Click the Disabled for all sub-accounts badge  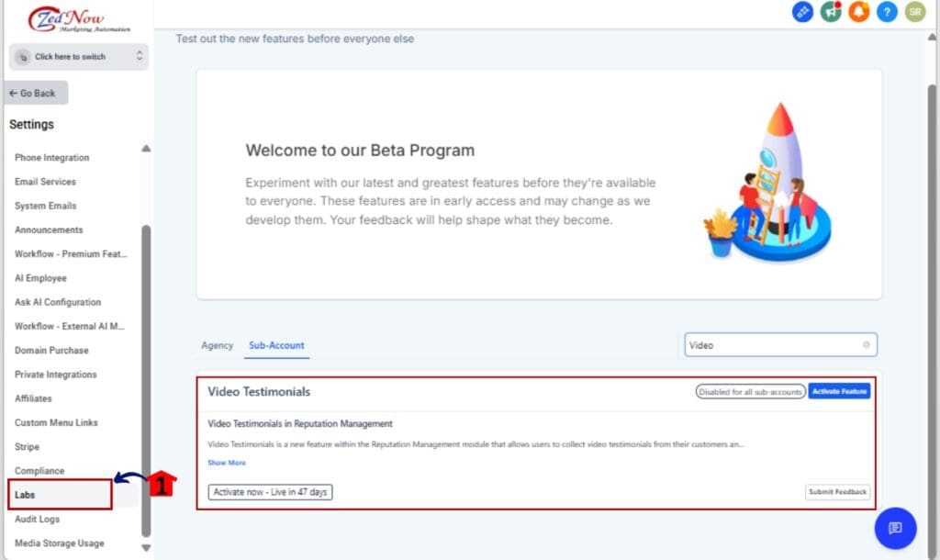coord(750,390)
